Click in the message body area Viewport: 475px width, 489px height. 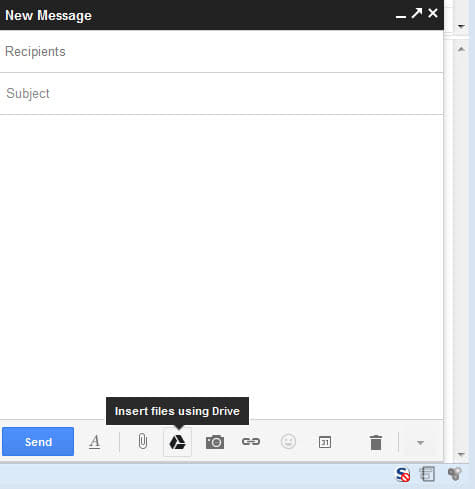[222, 267]
